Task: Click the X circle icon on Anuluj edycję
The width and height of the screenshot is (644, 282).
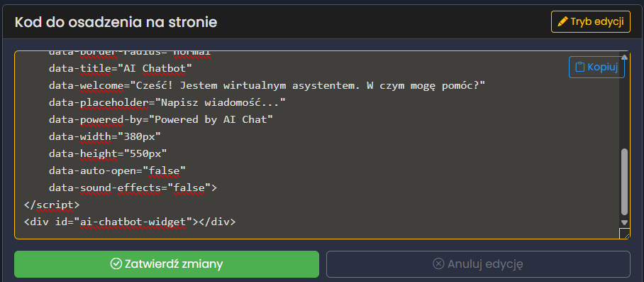Action: pyautogui.click(x=438, y=264)
